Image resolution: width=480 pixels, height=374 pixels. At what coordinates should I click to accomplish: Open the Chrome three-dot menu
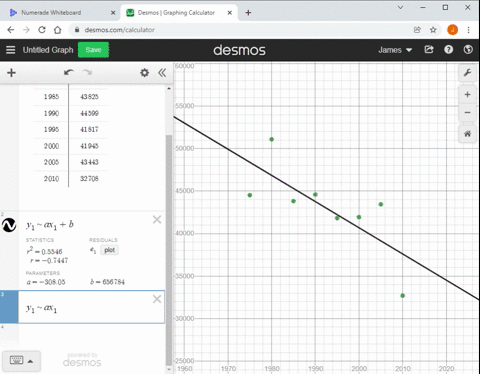click(468, 30)
